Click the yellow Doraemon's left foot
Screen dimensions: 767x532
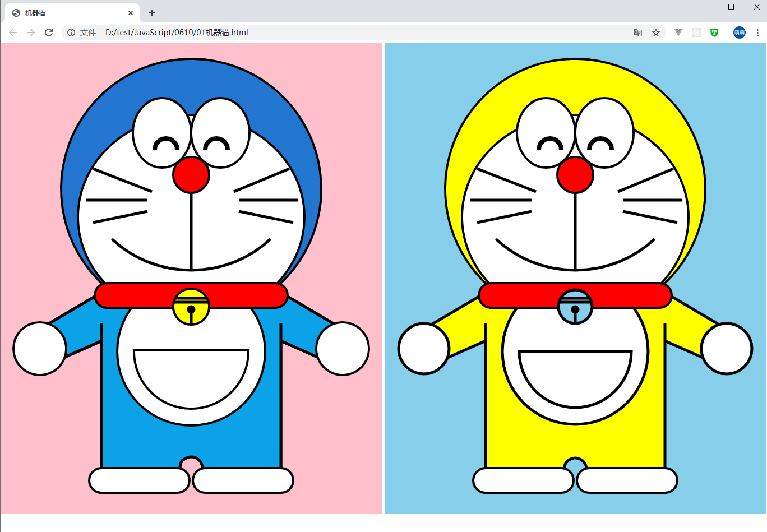(x=523, y=480)
